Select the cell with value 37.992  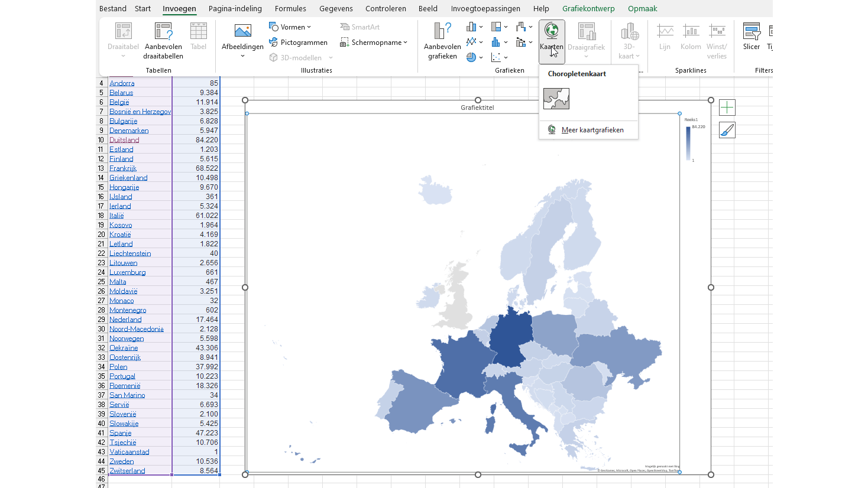(196, 367)
